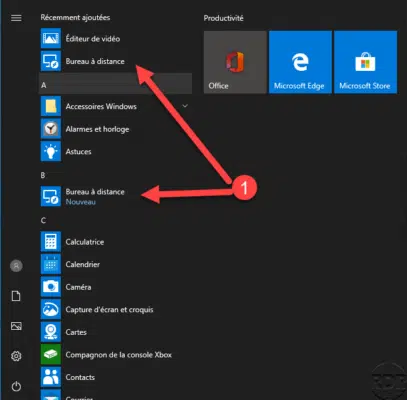407x400 pixels.
Task: Click Bureau à distance icon under Récemment ajoutées
Action: [51, 61]
